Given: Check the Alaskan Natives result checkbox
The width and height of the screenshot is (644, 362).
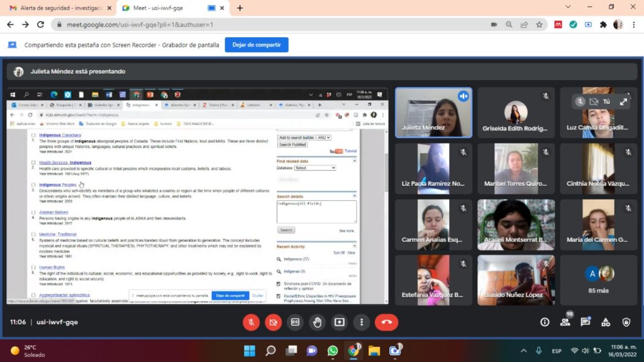Looking at the screenshot, I should [x=33, y=212].
